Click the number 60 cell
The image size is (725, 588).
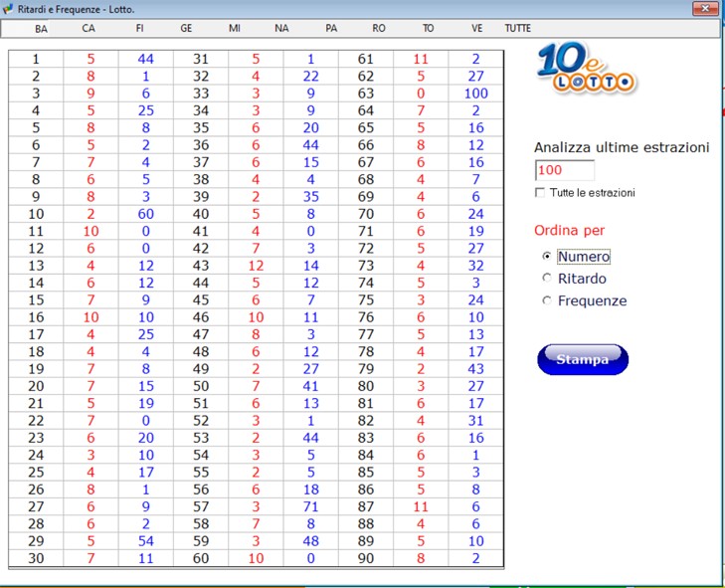coord(201,558)
